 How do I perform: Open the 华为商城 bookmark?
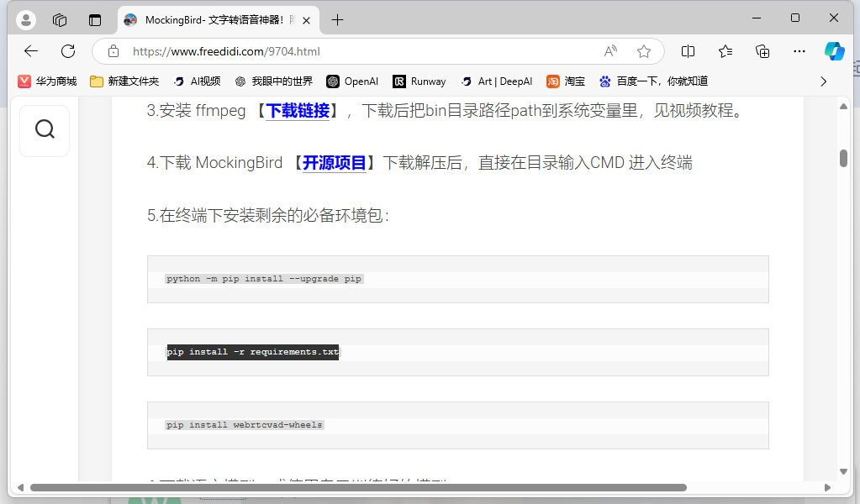pyautogui.click(x=47, y=81)
